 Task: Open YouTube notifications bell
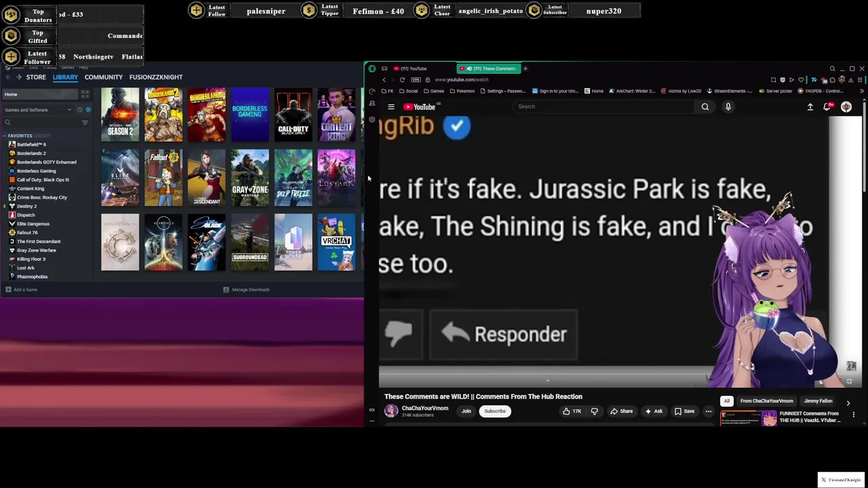click(828, 106)
